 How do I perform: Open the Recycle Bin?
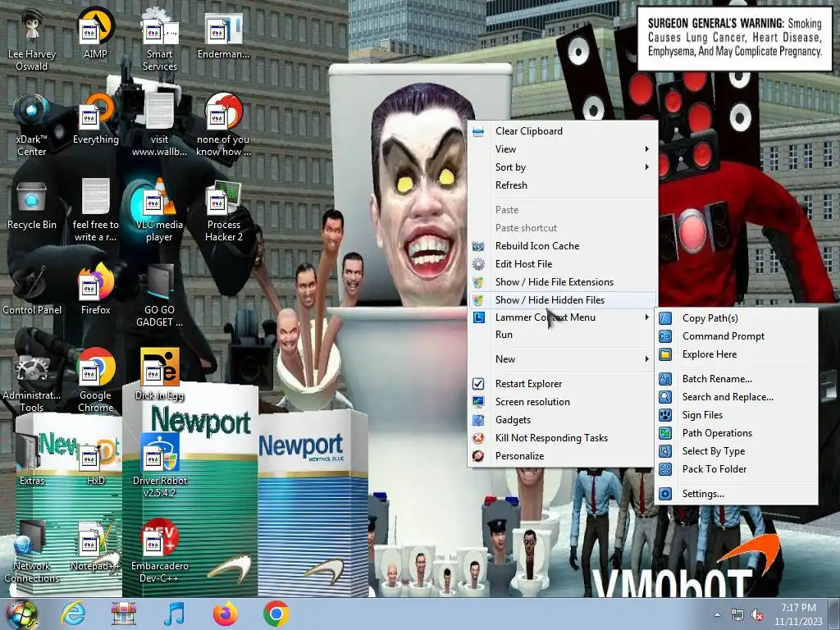(x=32, y=206)
